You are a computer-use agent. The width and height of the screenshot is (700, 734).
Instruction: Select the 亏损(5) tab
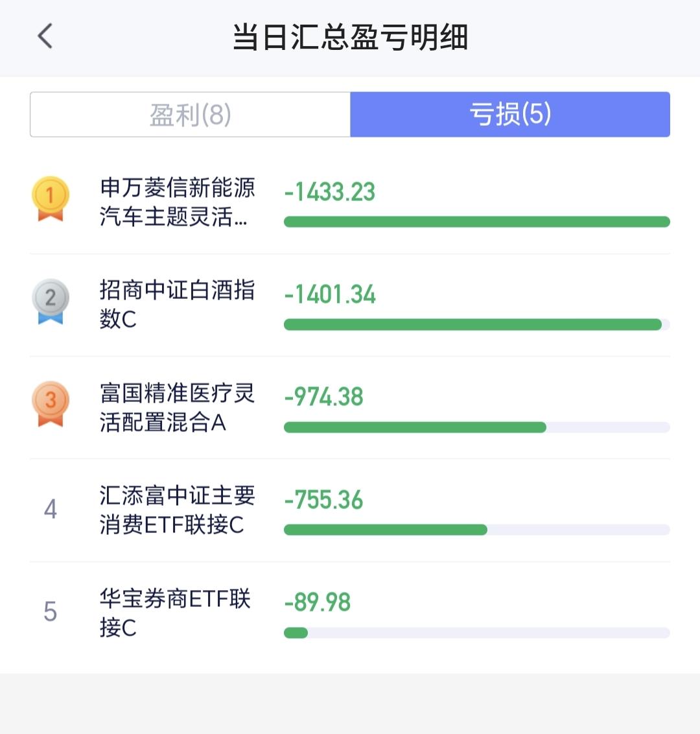point(510,114)
